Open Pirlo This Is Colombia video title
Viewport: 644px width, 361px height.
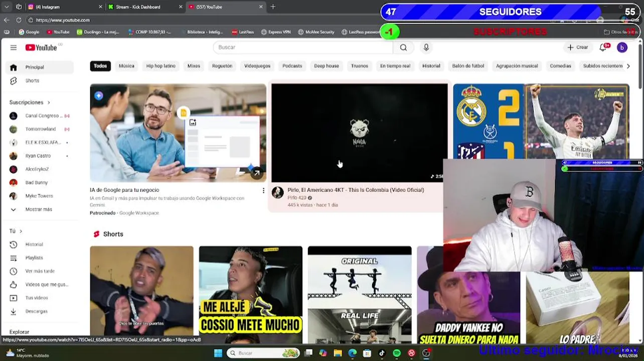pyautogui.click(x=356, y=190)
